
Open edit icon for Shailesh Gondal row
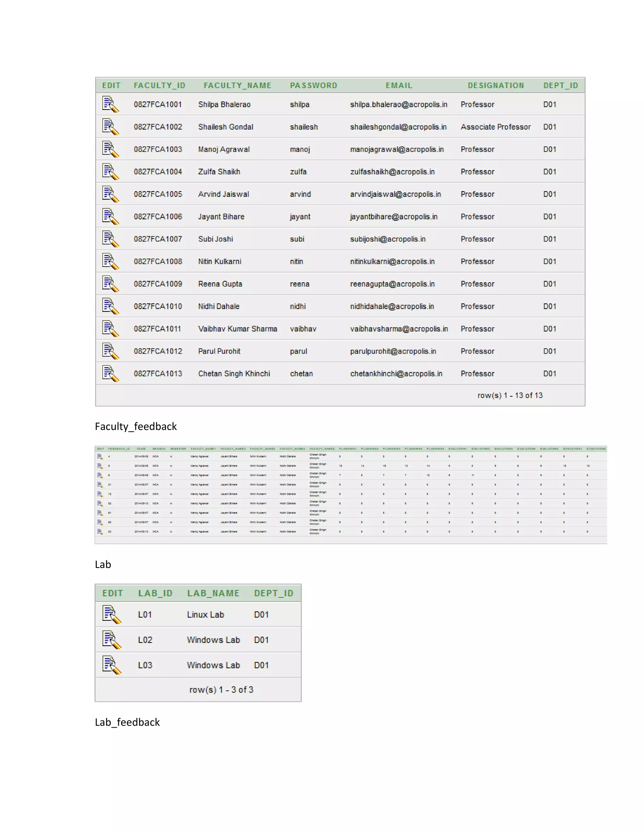pos(111,127)
